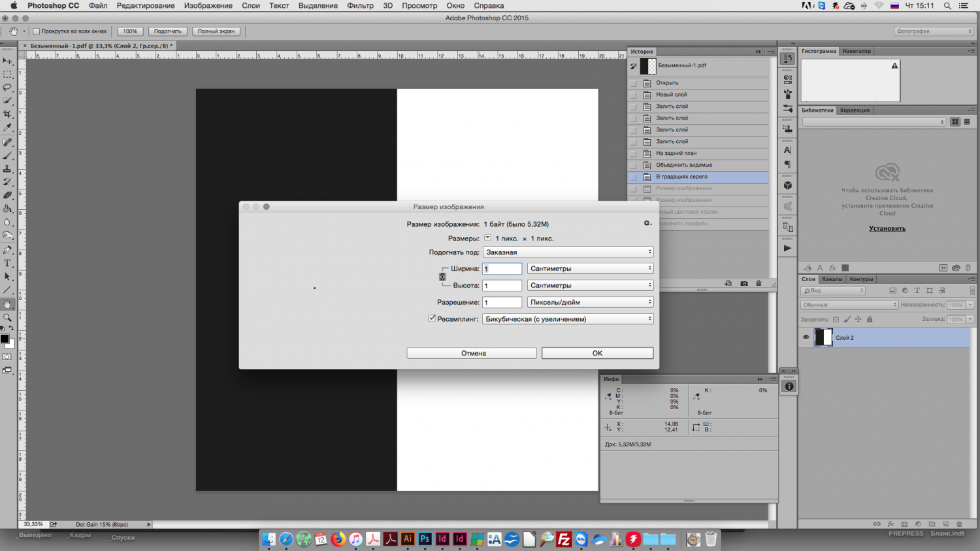
Task: Click the Подогнать button in options bar
Action: coord(168,31)
